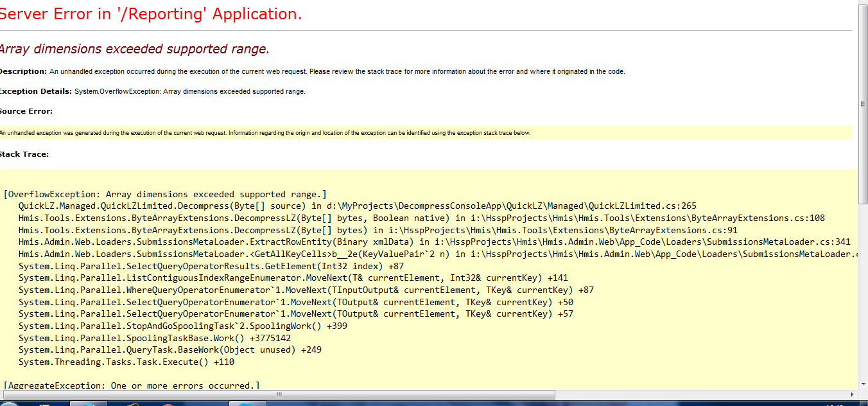Click the horizontal scrollbar right arrow
The image size is (868, 406).
(x=853, y=394)
